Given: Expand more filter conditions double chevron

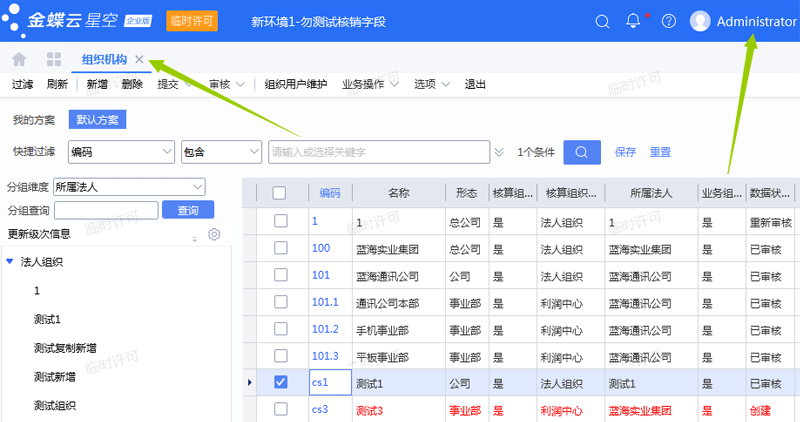Looking at the screenshot, I should click(x=499, y=152).
